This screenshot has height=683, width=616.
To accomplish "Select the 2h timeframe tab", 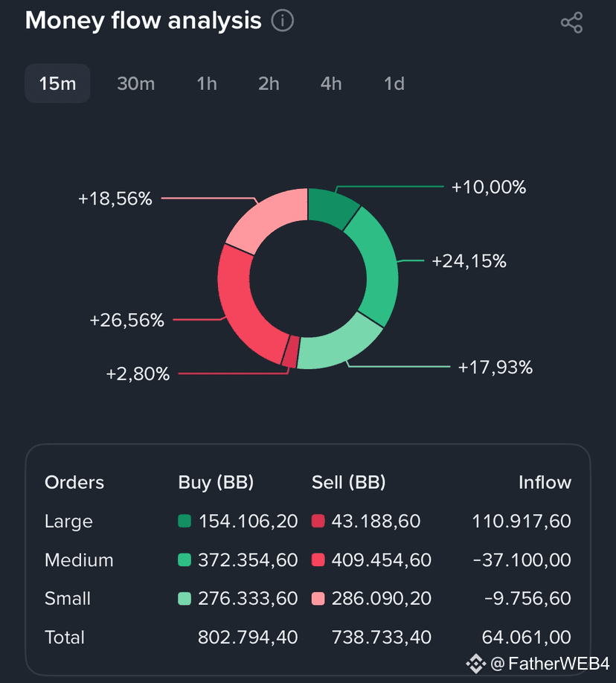I will click(x=269, y=83).
